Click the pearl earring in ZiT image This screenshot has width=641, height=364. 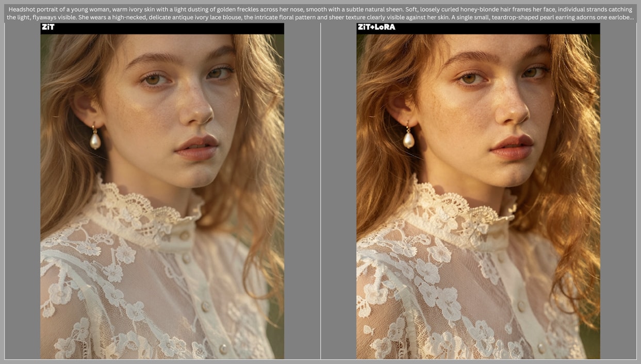(95, 139)
